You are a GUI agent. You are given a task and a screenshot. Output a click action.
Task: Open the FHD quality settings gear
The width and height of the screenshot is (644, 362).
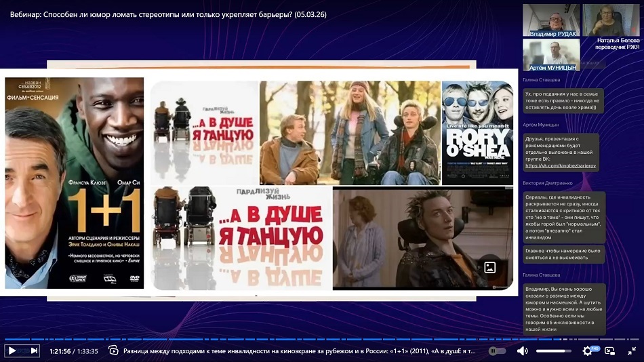588,350
